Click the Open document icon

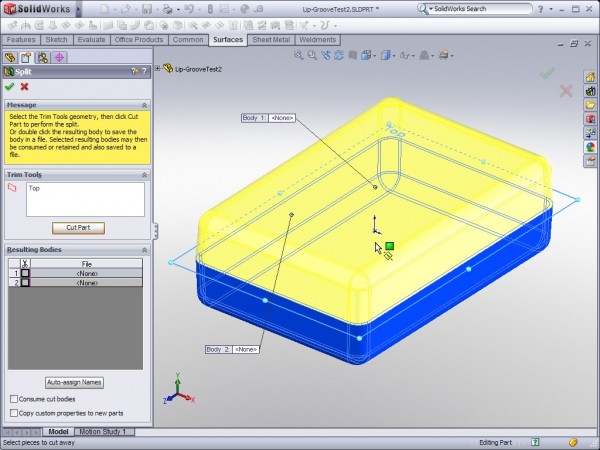pos(126,9)
